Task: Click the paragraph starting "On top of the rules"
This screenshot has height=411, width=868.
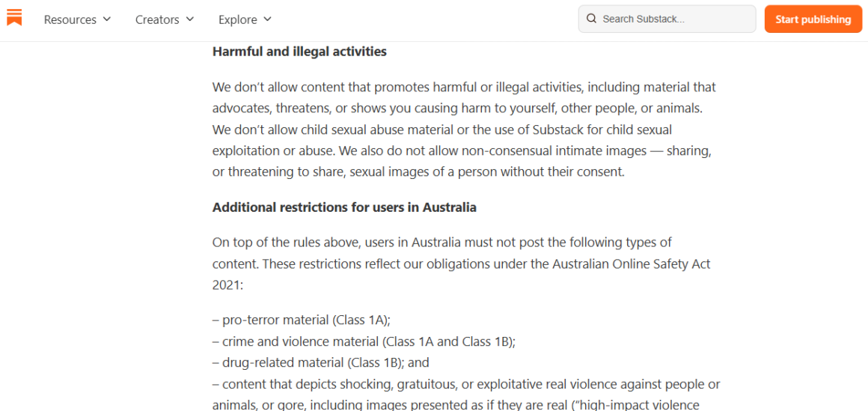Action: [x=462, y=264]
